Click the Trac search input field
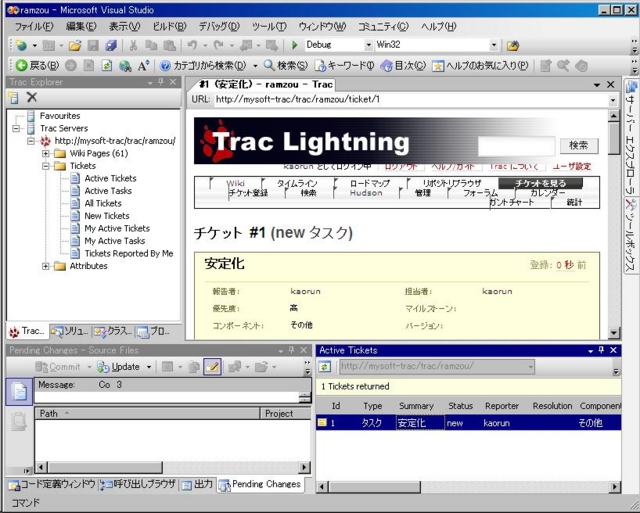640x513 pixels. [516, 146]
